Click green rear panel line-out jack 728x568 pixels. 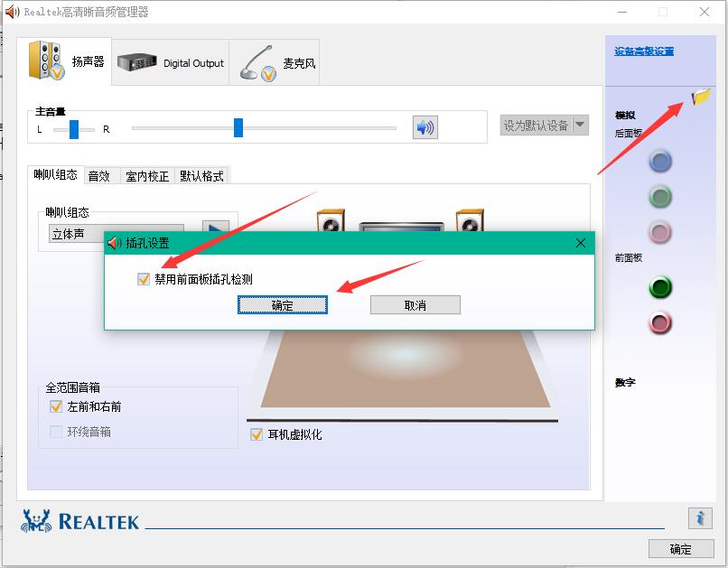(x=660, y=197)
